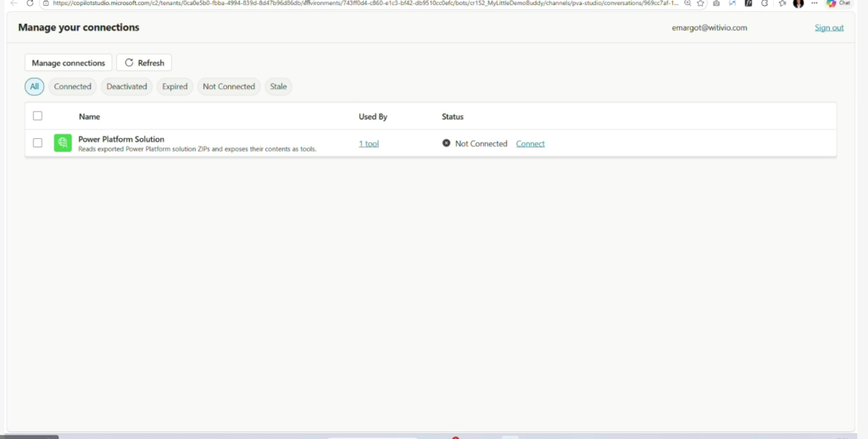Select the All filter pill

[x=34, y=86]
